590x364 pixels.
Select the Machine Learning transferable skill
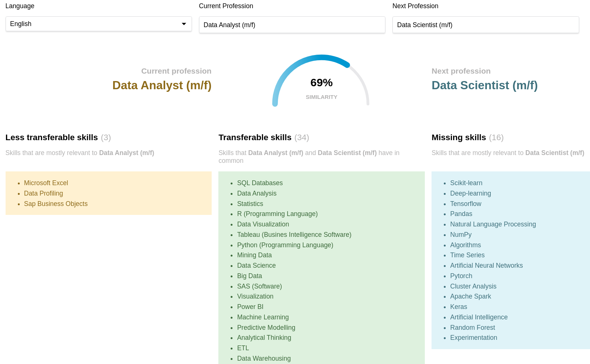pyautogui.click(x=263, y=317)
